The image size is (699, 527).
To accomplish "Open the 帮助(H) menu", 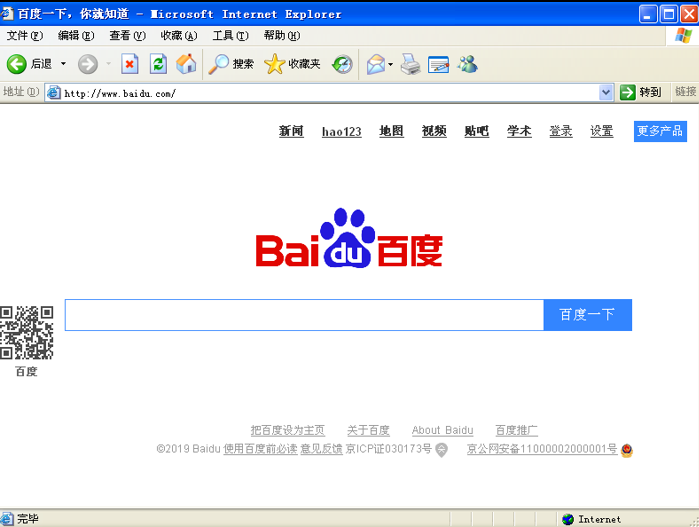I will 282,36.
